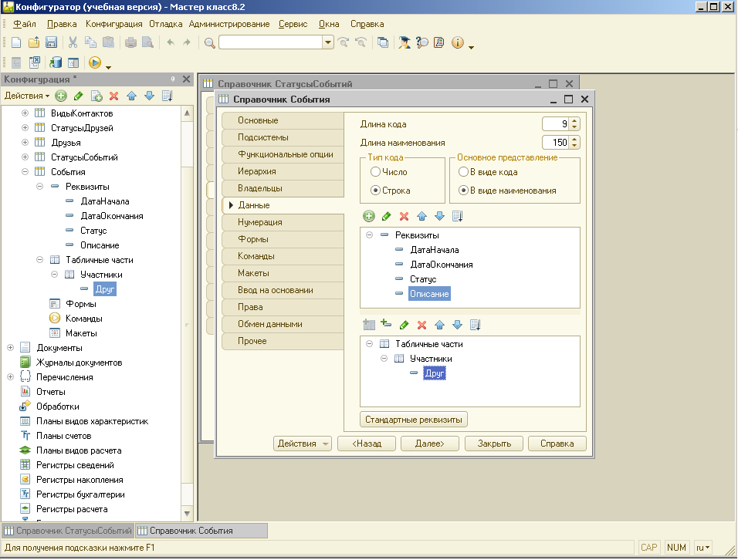Image resolution: width=738 pixels, height=560 pixels.
Task: Click the Open file folder icon
Action: point(34,42)
